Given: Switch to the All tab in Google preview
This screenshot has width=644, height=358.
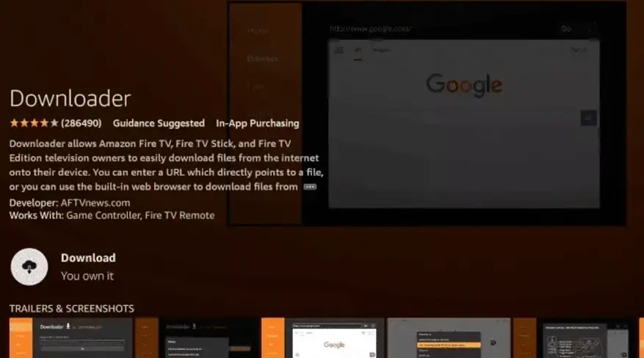Looking at the screenshot, I should click(358, 50).
